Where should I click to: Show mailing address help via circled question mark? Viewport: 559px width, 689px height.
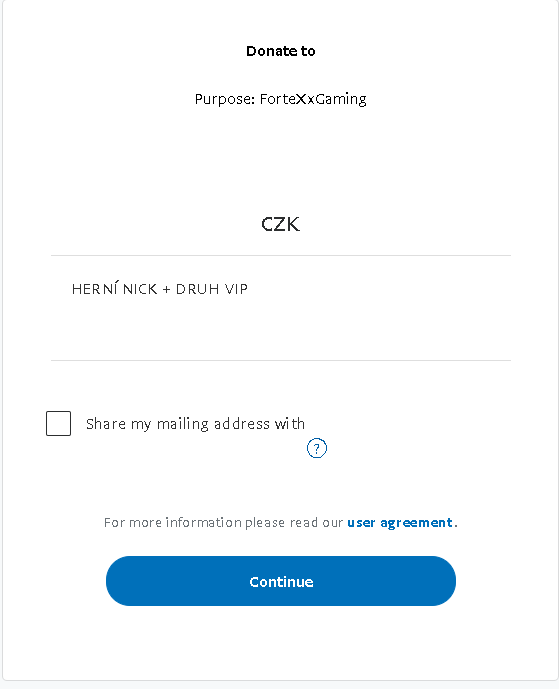coord(316,448)
